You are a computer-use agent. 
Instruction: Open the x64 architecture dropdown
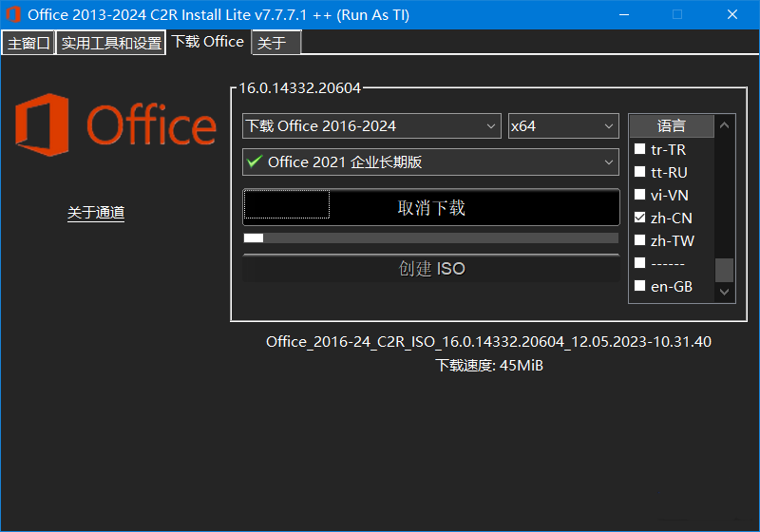[x=563, y=126]
